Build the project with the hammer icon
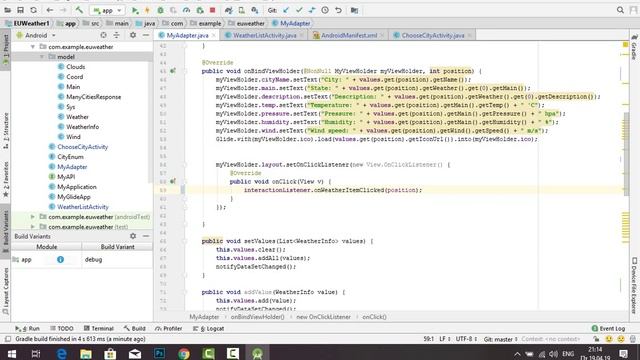Image resolution: width=640 pixels, height=360 pixels. (x=79, y=10)
